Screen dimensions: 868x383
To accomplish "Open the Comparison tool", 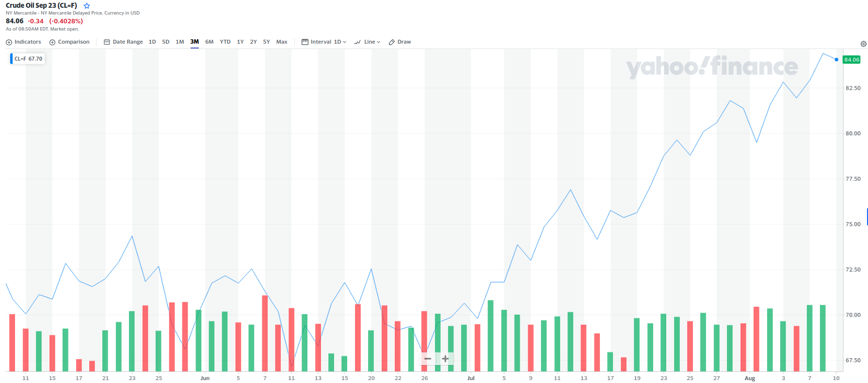I will click(69, 42).
